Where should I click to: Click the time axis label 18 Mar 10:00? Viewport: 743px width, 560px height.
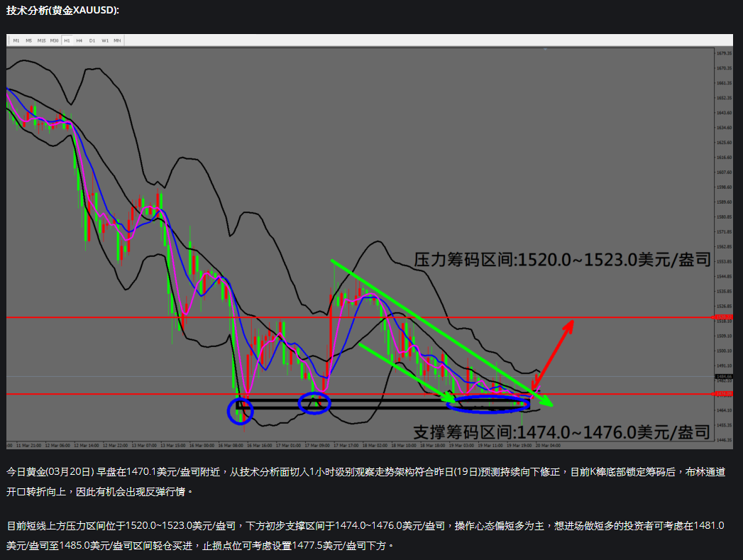click(404, 446)
